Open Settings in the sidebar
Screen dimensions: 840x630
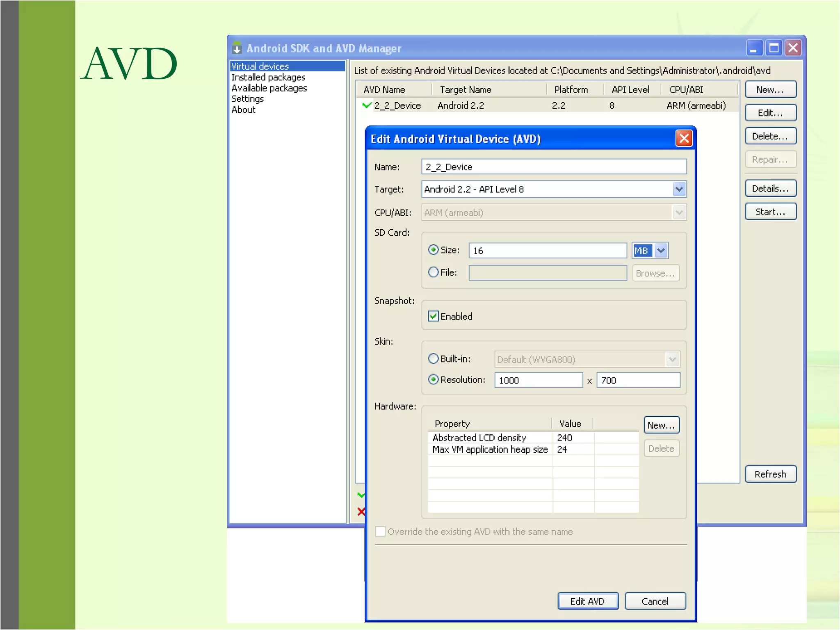[247, 99]
